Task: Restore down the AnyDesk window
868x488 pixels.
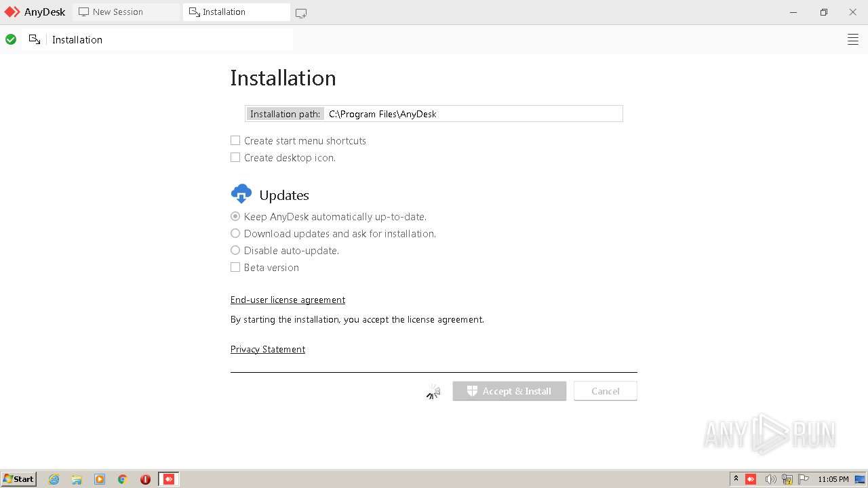Action: pos(824,12)
